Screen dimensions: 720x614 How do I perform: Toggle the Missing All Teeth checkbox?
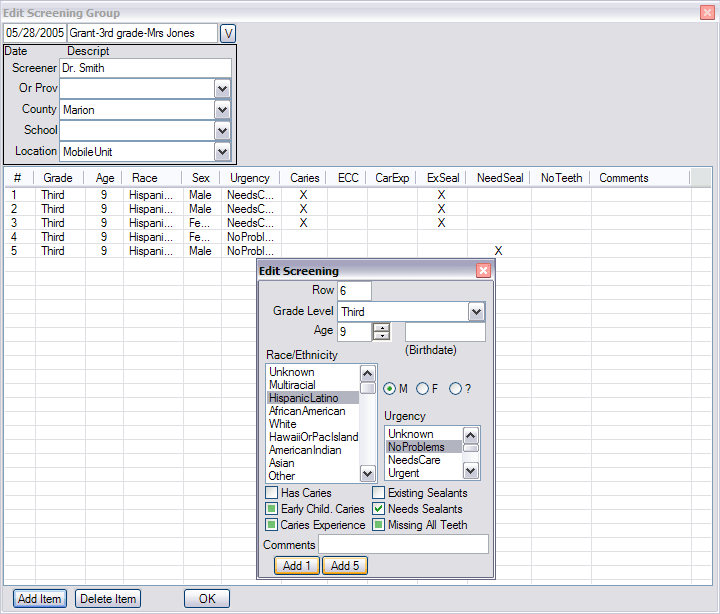[379, 525]
